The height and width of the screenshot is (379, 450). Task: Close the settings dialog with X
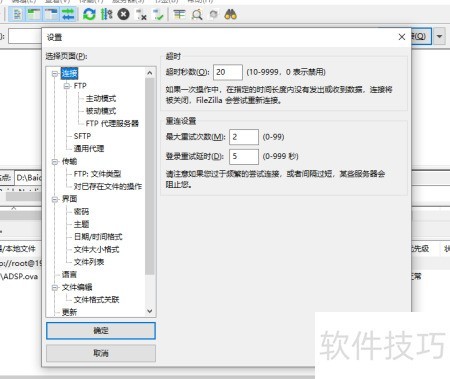click(402, 37)
